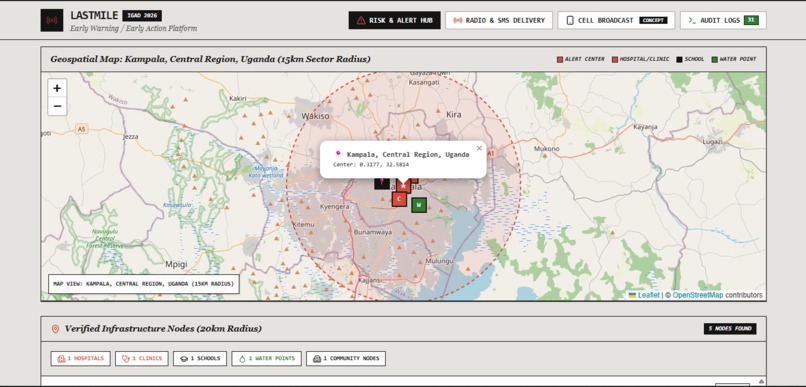806x387 pixels.
Task: Click the Kira town label on map
Action: point(454,115)
